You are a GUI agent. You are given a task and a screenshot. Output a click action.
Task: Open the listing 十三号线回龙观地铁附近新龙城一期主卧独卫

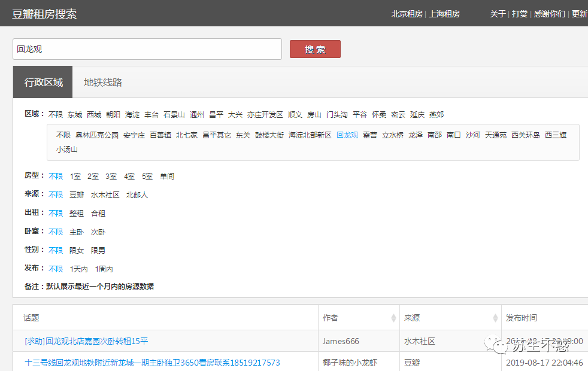pos(152,363)
